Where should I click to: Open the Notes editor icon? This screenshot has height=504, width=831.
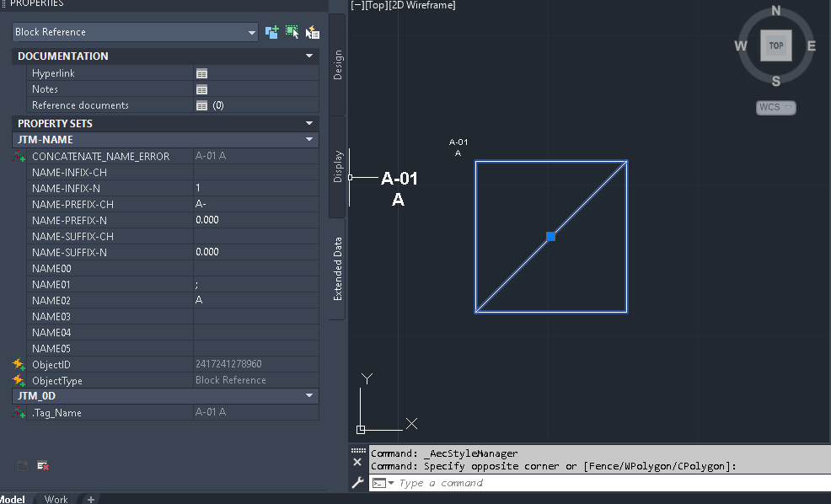pos(201,89)
